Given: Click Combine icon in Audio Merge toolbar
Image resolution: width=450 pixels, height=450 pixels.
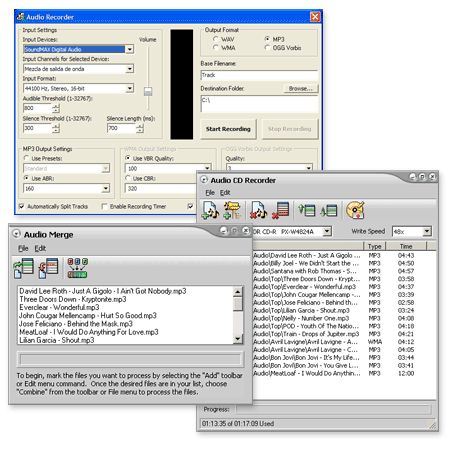Looking at the screenshot, I should [x=77, y=268].
